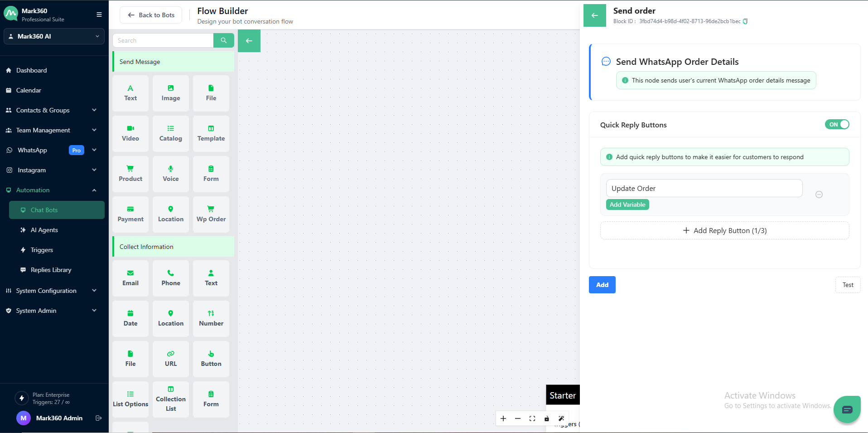Screen dimensions: 868x433
Task: Open the Mark360 AI account selector
Action: [54, 36]
